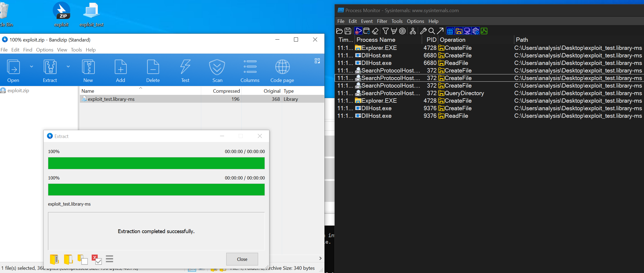Click the Close button in Extract dialog
Image resolution: width=644 pixels, height=273 pixels.
point(242,259)
